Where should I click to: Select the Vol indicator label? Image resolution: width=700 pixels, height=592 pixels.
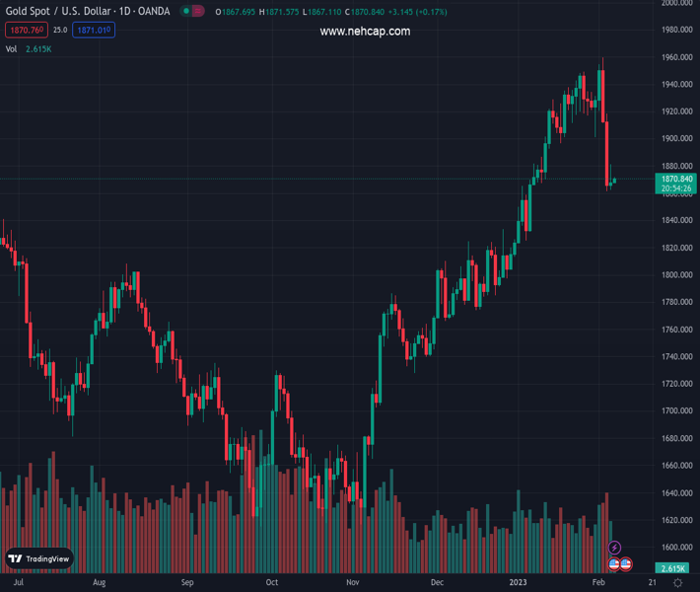click(12, 48)
